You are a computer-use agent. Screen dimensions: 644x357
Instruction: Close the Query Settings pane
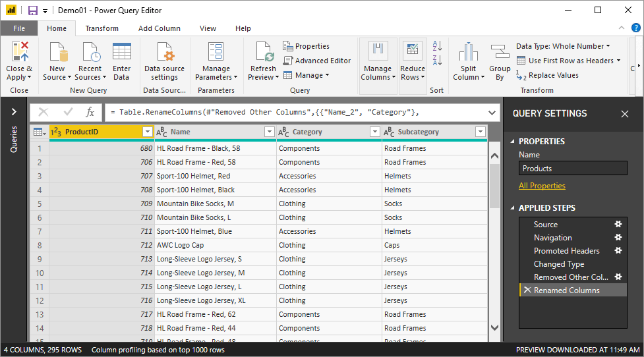625,114
